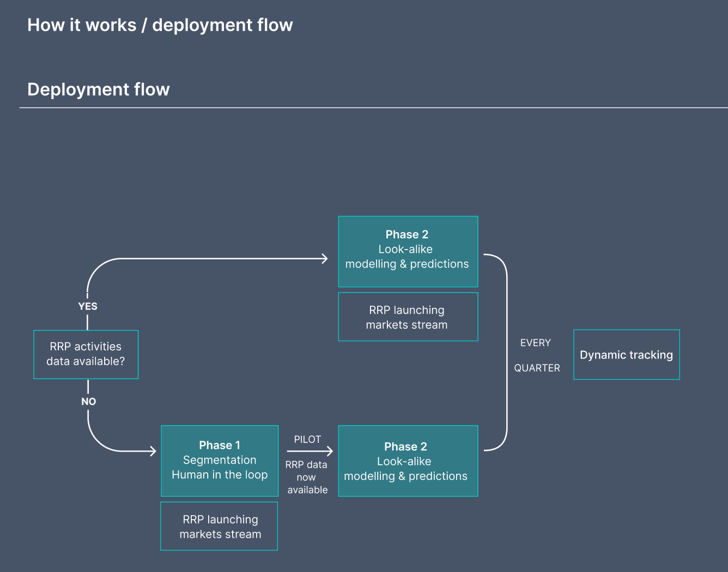Image resolution: width=728 pixels, height=572 pixels.
Task: Select the Dynamic tracking box
Action: (x=627, y=355)
